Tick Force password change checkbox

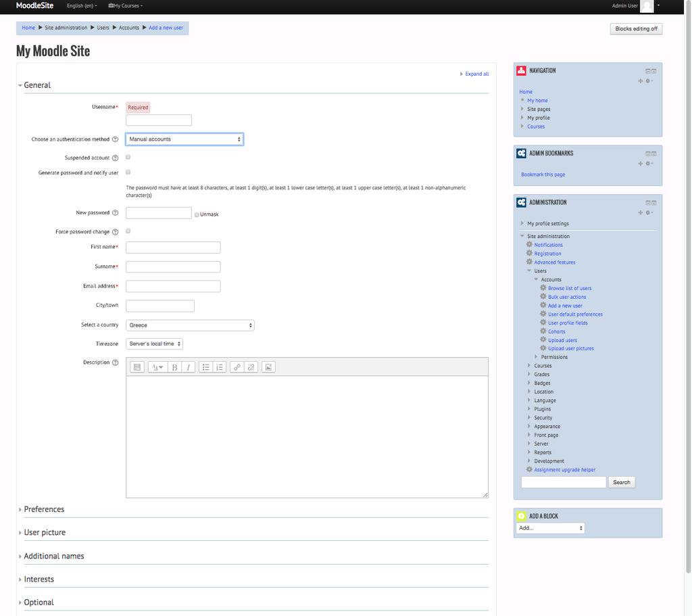[128, 231]
